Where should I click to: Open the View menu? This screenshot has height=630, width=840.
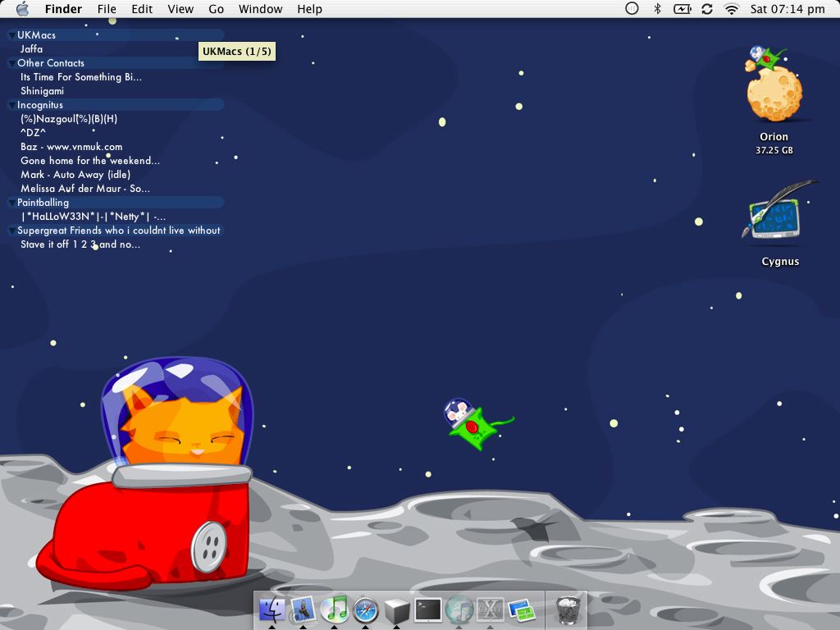(x=180, y=8)
